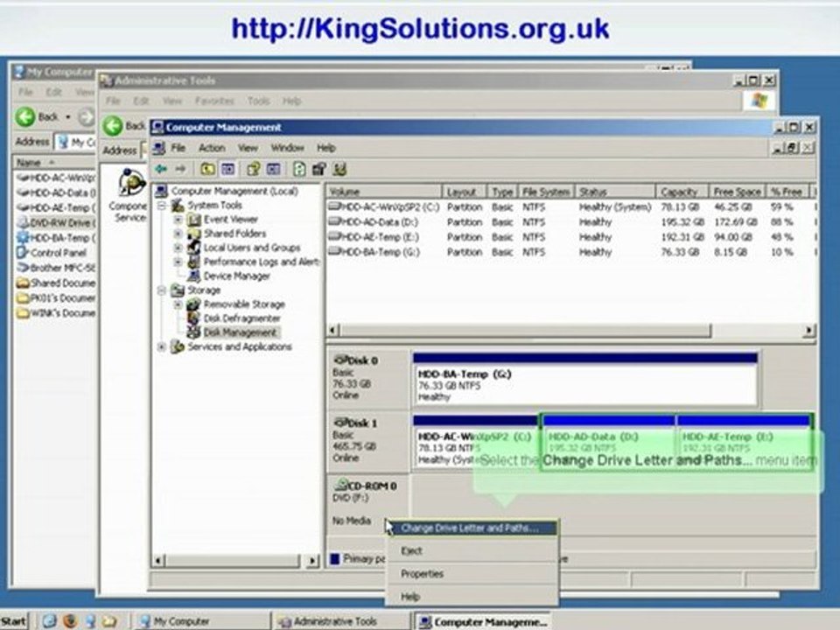Open Device Manager in the tree

[236, 276]
